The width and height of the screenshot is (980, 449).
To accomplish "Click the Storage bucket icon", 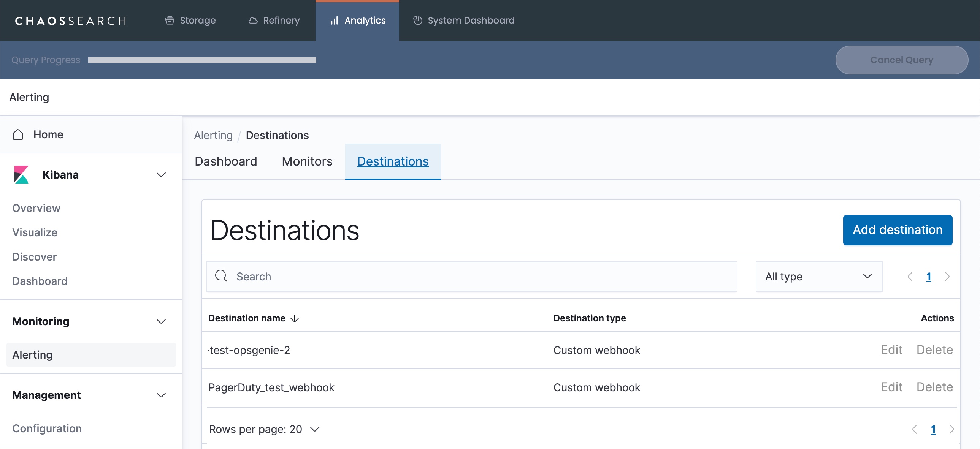I will pos(170,21).
